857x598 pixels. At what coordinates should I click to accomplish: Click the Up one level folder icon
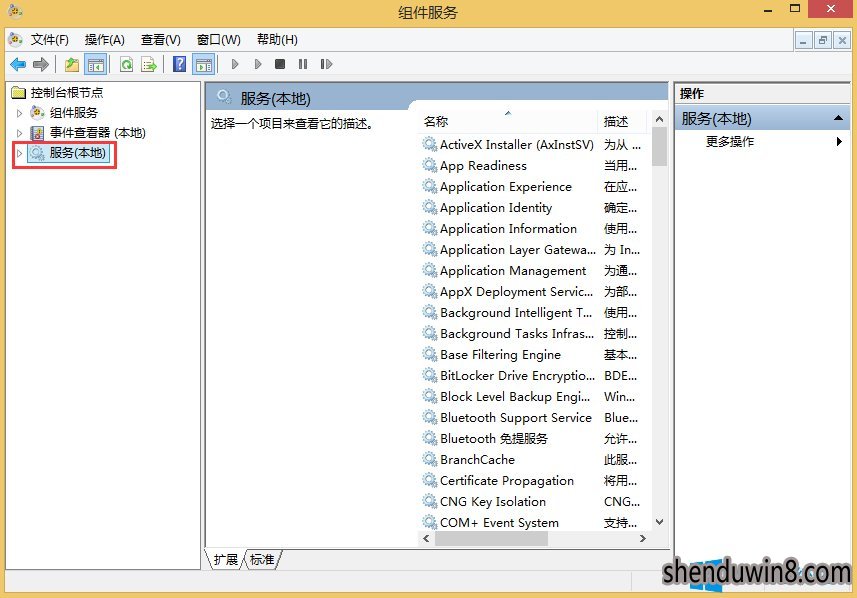[x=72, y=65]
